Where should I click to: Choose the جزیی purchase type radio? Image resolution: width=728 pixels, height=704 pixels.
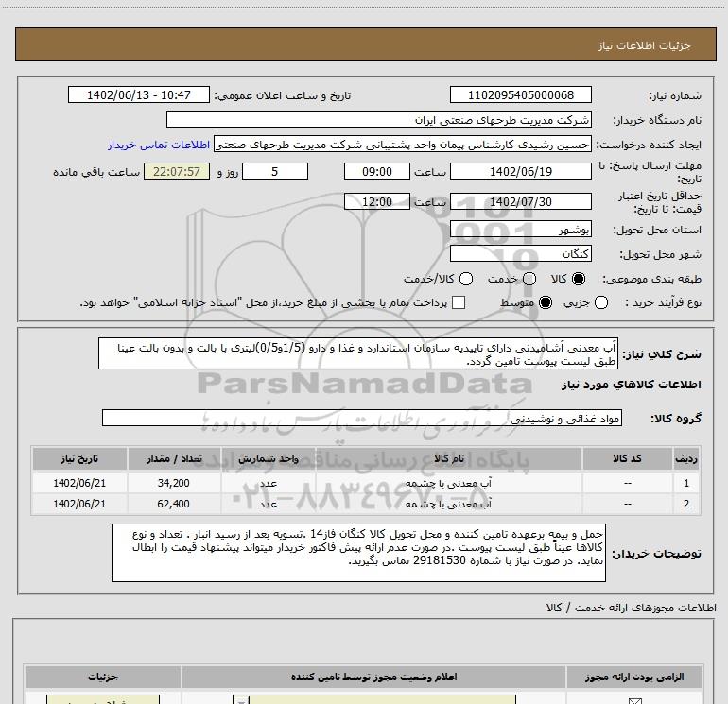tap(601, 302)
